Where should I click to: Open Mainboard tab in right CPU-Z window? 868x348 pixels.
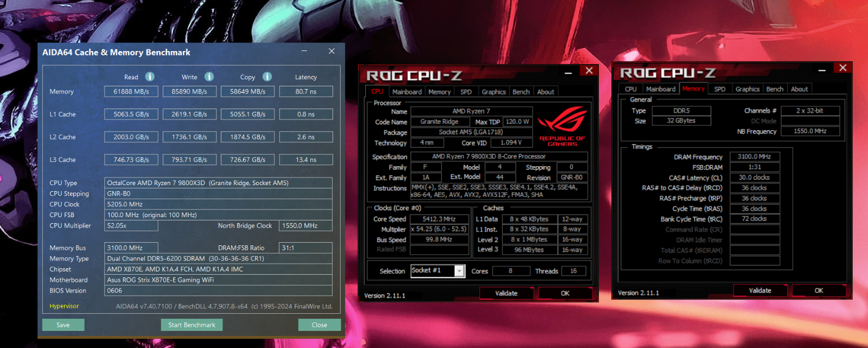click(661, 89)
